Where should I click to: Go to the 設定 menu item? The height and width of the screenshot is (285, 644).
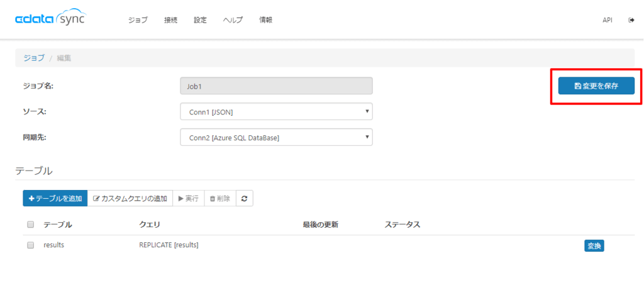pyautogui.click(x=200, y=20)
